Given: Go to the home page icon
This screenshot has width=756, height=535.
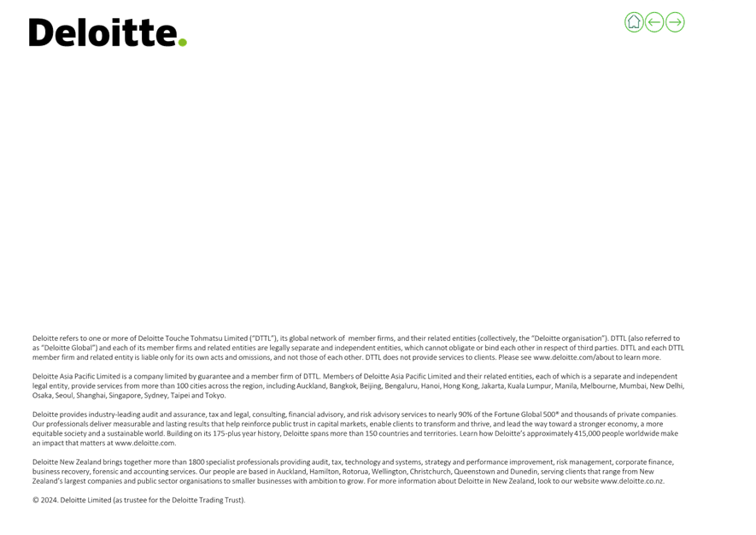Looking at the screenshot, I should (x=634, y=22).
